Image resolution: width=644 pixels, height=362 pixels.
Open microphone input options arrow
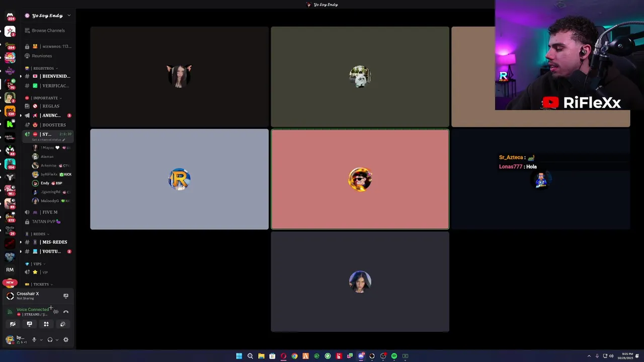click(x=41, y=340)
